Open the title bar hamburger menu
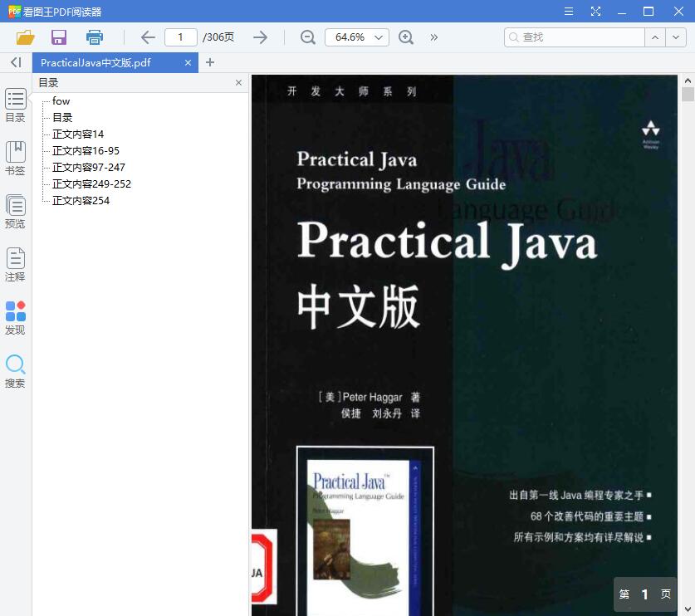The image size is (695, 616). [569, 11]
